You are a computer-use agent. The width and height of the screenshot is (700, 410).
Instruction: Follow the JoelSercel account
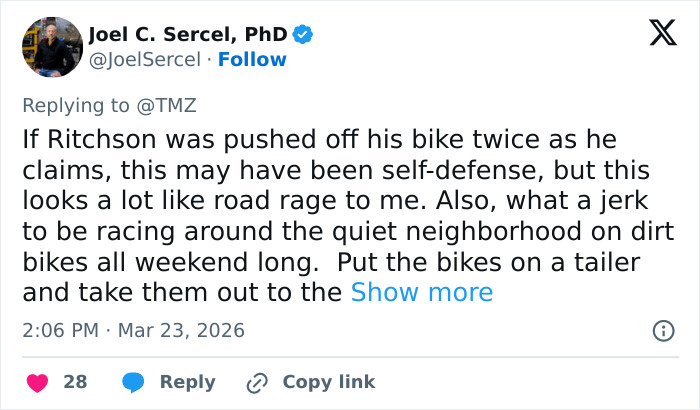click(x=253, y=59)
